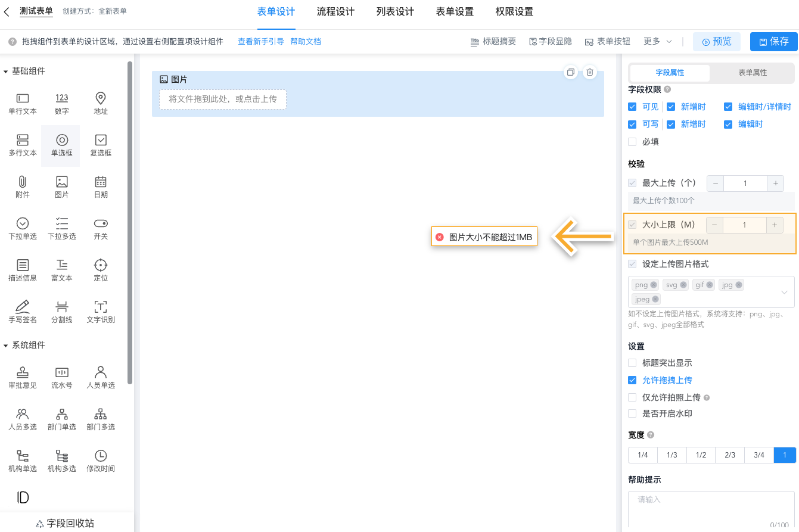Select the 定位 location component
This screenshot has height=532, width=799.
[100, 270]
